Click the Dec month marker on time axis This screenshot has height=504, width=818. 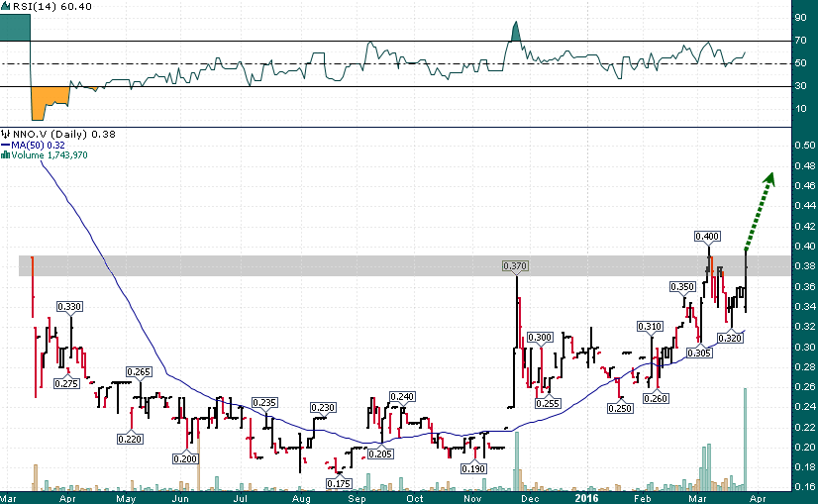(x=529, y=498)
